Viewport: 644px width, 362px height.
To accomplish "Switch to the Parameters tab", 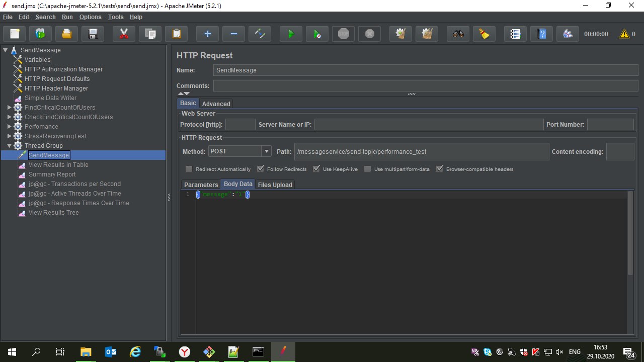I will pyautogui.click(x=201, y=185).
